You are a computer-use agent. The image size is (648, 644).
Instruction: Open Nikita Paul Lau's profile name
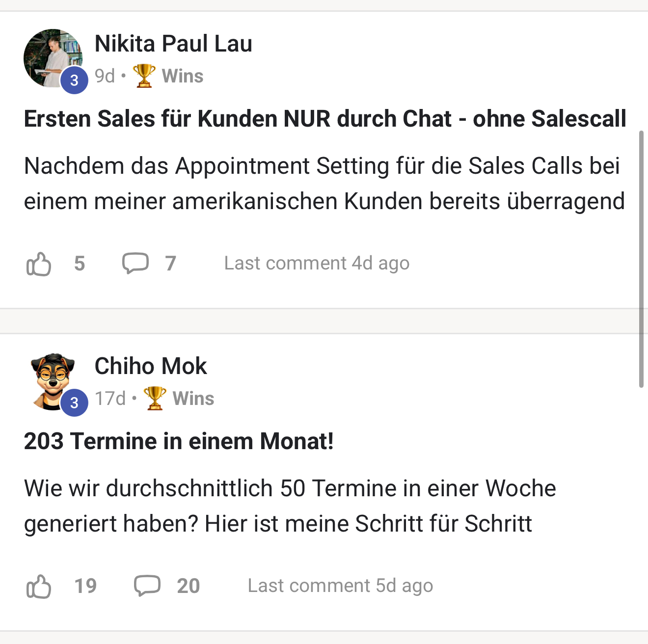point(173,44)
